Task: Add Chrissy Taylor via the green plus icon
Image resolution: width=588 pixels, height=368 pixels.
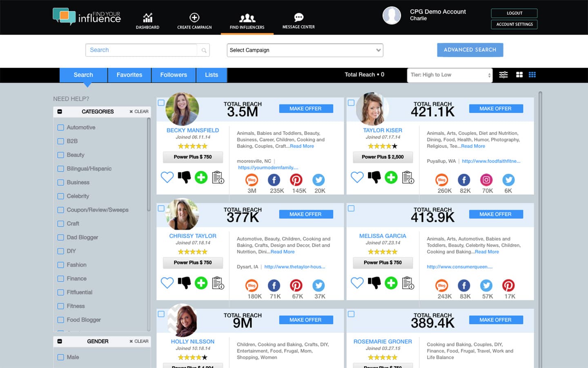Action: [x=201, y=283]
